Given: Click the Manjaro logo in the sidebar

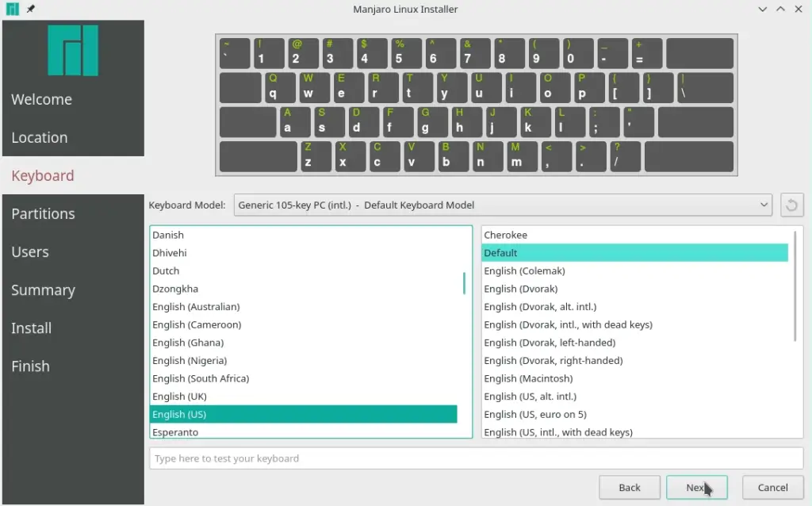Looking at the screenshot, I should click(x=73, y=50).
